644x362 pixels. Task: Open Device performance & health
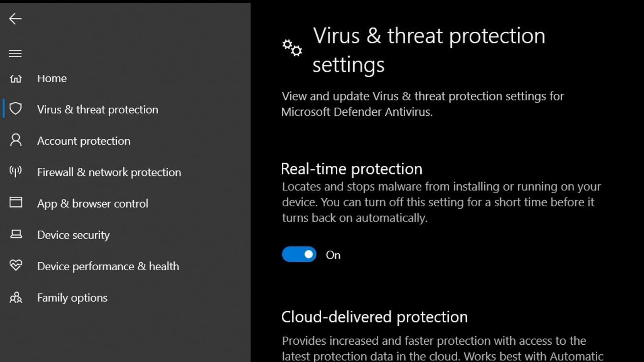point(108,266)
